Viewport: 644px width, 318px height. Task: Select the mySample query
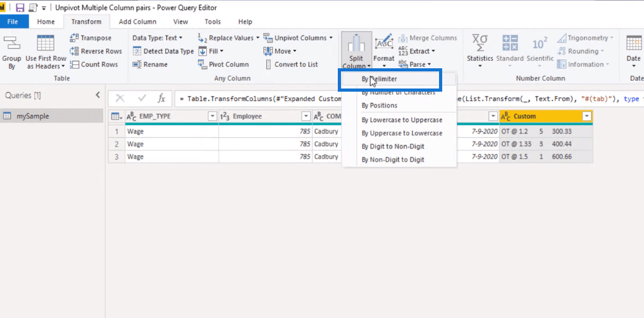51,116
